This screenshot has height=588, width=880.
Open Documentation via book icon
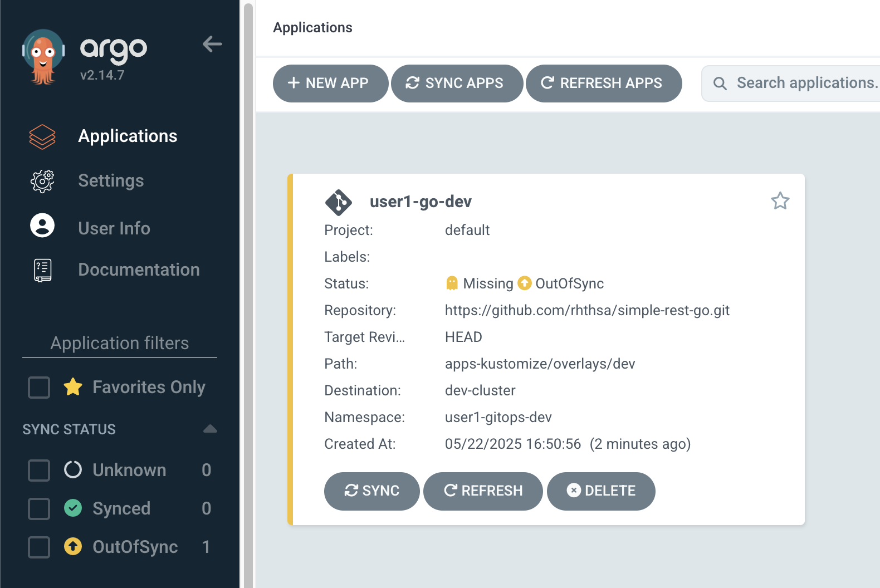43,270
